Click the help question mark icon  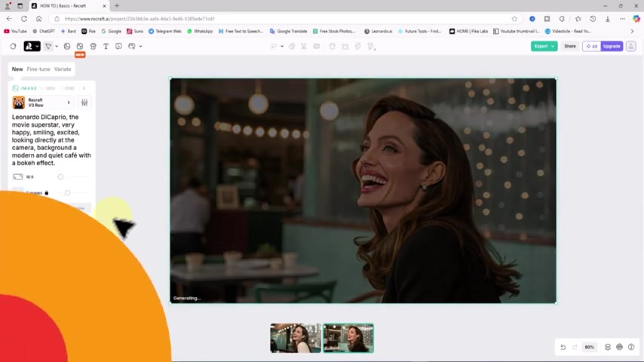[x=631, y=347]
